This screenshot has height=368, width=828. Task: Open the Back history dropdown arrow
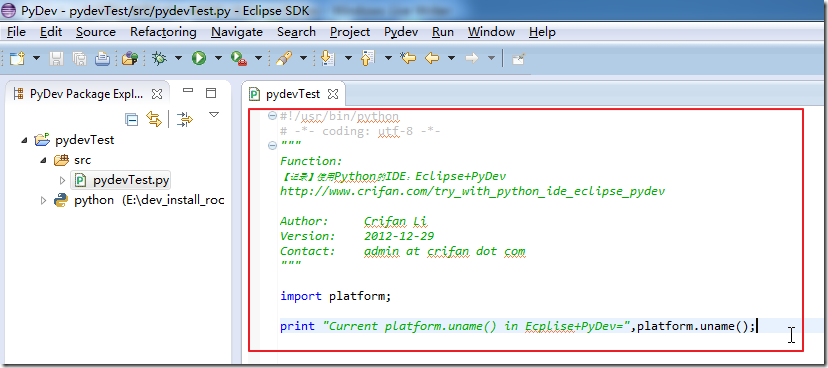(x=451, y=58)
